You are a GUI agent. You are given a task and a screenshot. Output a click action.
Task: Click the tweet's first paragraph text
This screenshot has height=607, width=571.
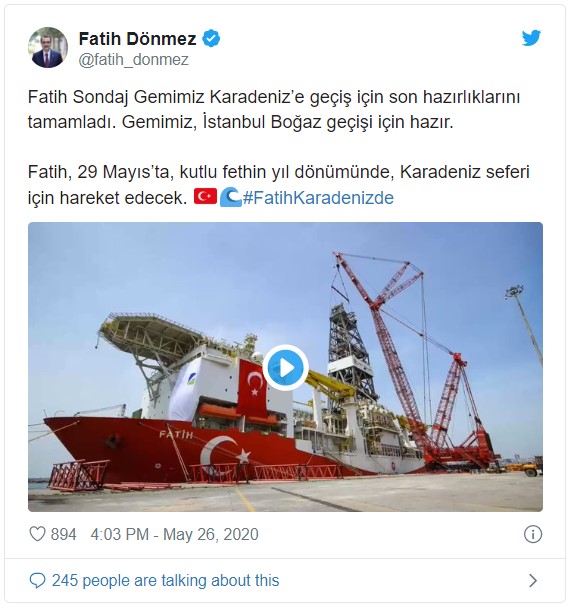pos(274,110)
